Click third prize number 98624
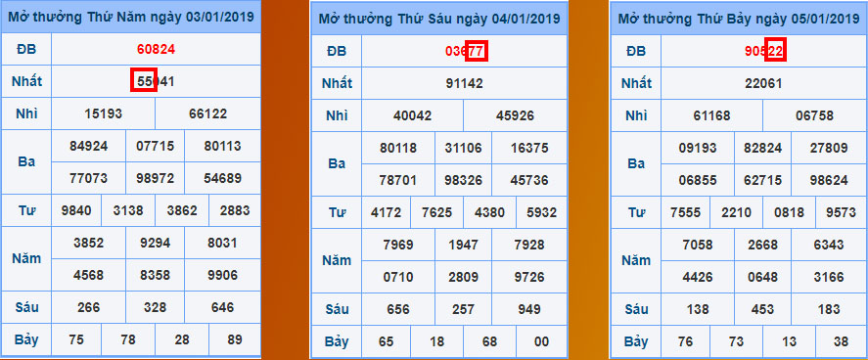This screenshot has width=868, height=360. (x=829, y=180)
